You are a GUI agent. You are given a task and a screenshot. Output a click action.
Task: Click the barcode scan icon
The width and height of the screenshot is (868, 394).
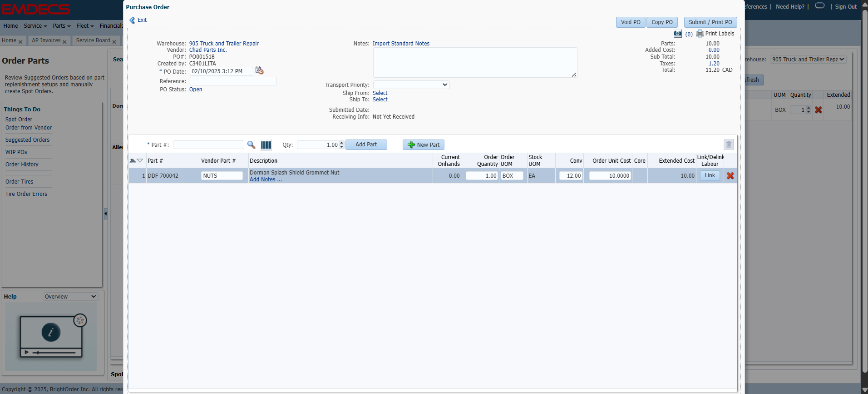(x=266, y=145)
